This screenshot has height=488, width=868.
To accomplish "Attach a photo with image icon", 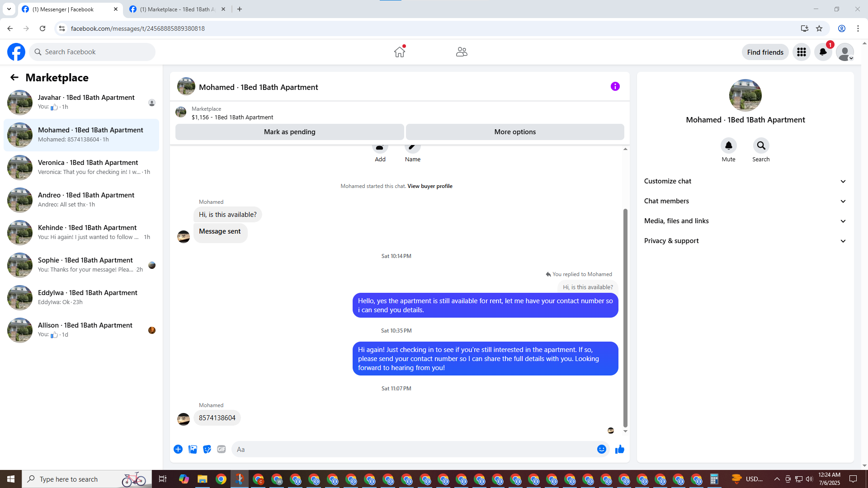I will coord(193,449).
